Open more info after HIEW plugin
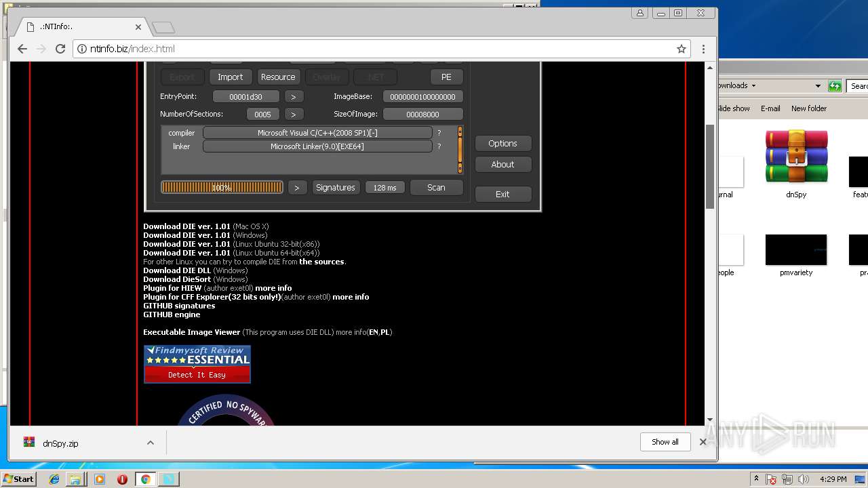 coord(273,288)
